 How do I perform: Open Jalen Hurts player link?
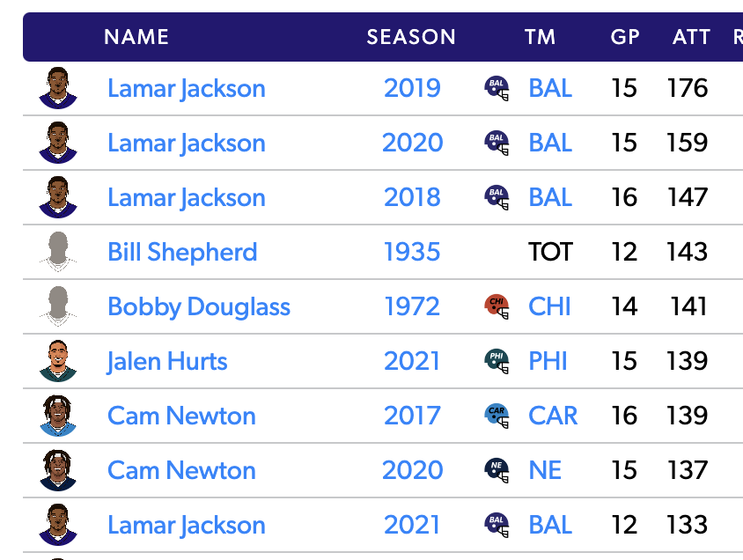167,361
